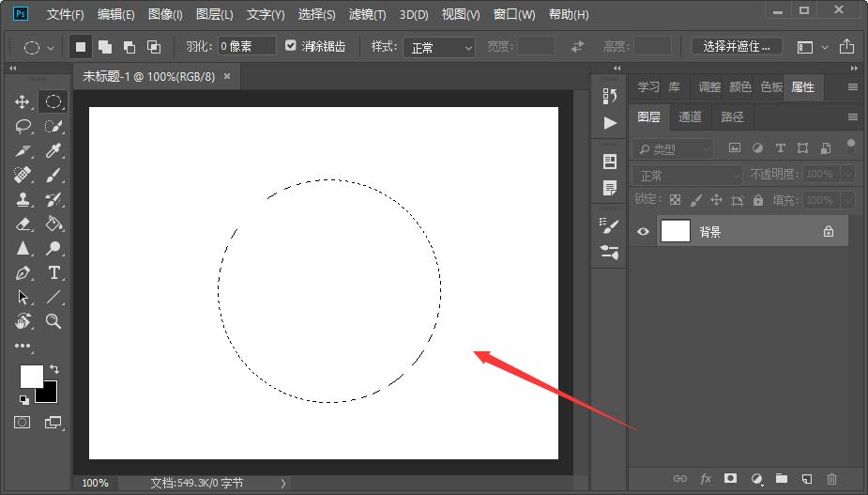Select the Move tool
Viewport: 868px width, 495px height.
tap(23, 102)
